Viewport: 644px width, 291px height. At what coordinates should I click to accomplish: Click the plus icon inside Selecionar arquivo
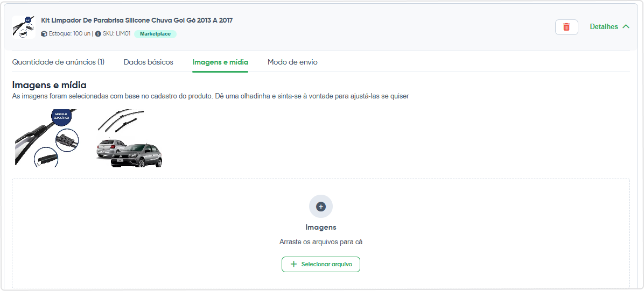click(x=293, y=264)
